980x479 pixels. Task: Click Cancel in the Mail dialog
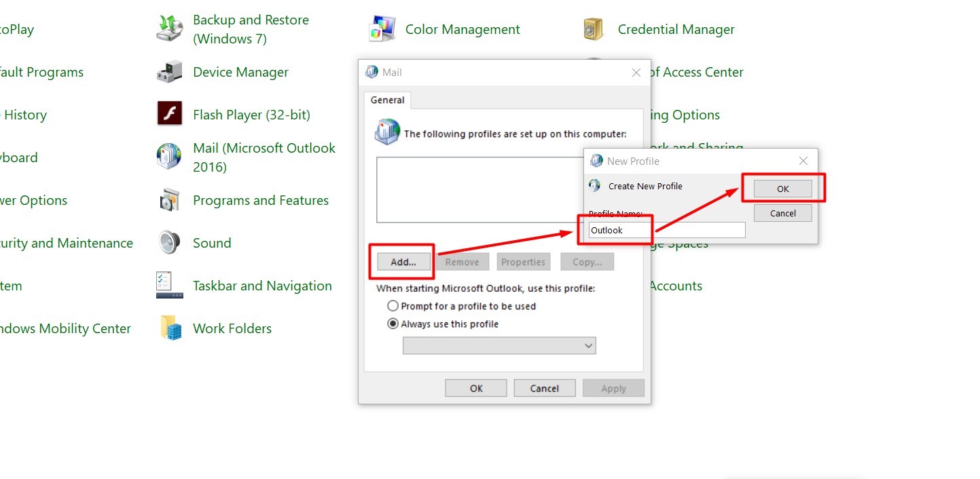pos(545,388)
